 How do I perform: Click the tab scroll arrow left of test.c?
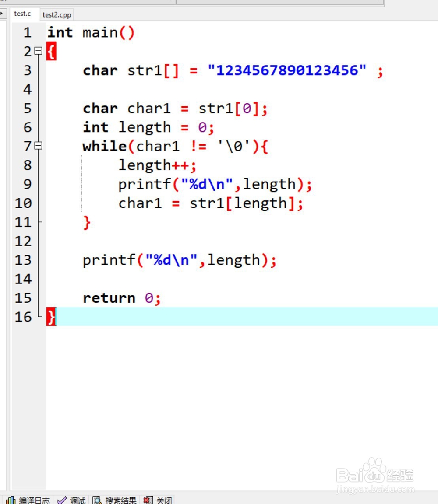pyautogui.click(x=2, y=14)
